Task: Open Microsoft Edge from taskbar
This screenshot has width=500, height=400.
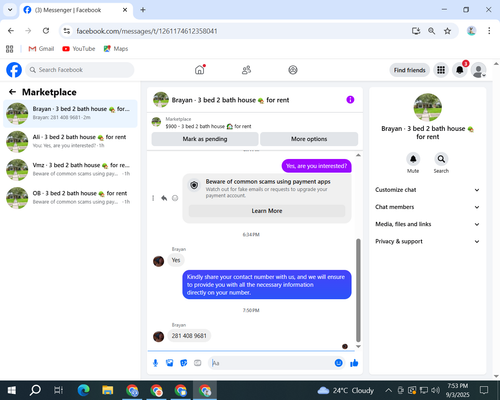Action: (83, 390)
